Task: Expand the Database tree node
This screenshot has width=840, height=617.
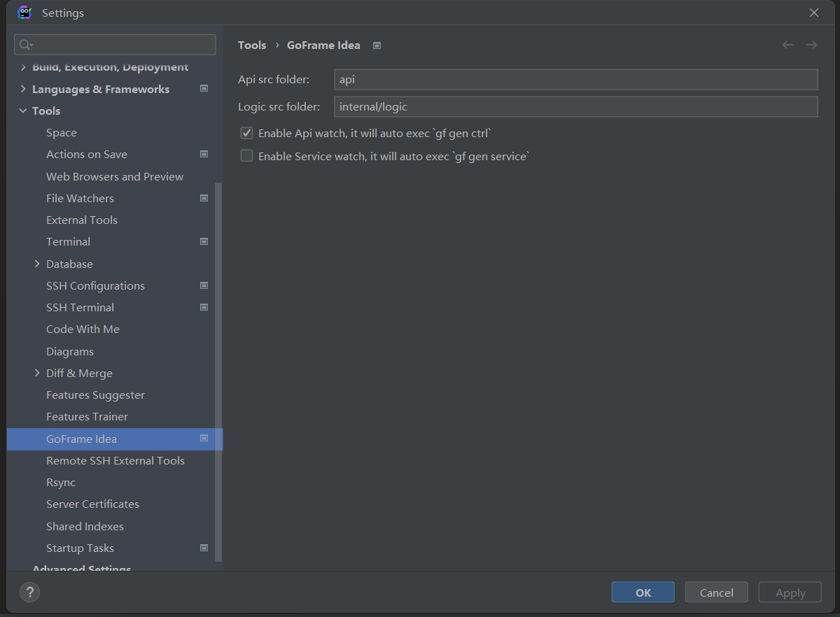Action: [37, 264]
